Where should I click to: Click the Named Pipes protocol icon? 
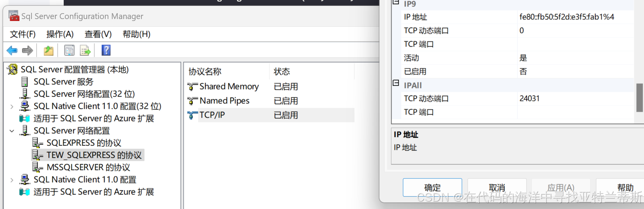coord(193,101)
